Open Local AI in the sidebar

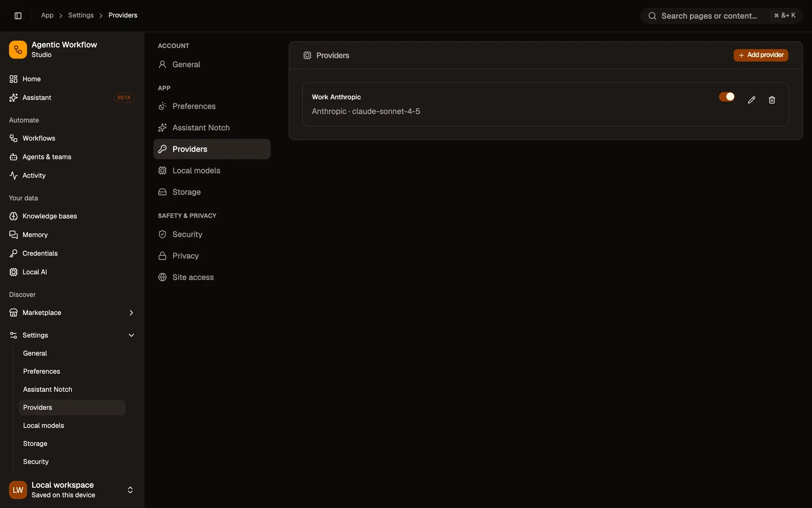click(x=72, y=272)
